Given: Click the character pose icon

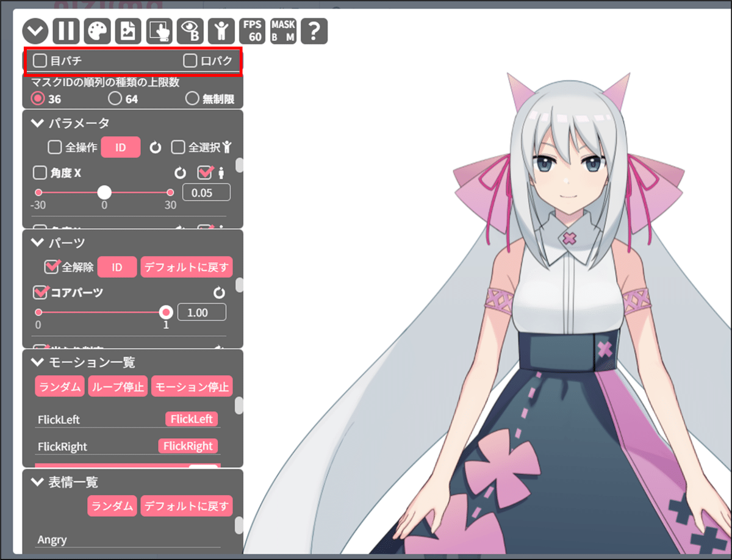Looking at the screenshot, I should [221, 31].
